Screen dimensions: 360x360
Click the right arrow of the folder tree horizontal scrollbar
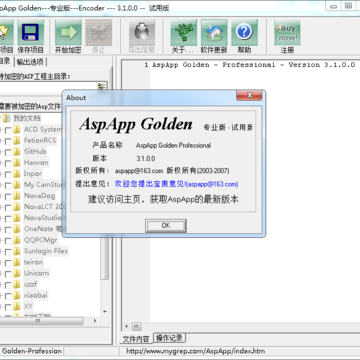click(x=95, y=321)
